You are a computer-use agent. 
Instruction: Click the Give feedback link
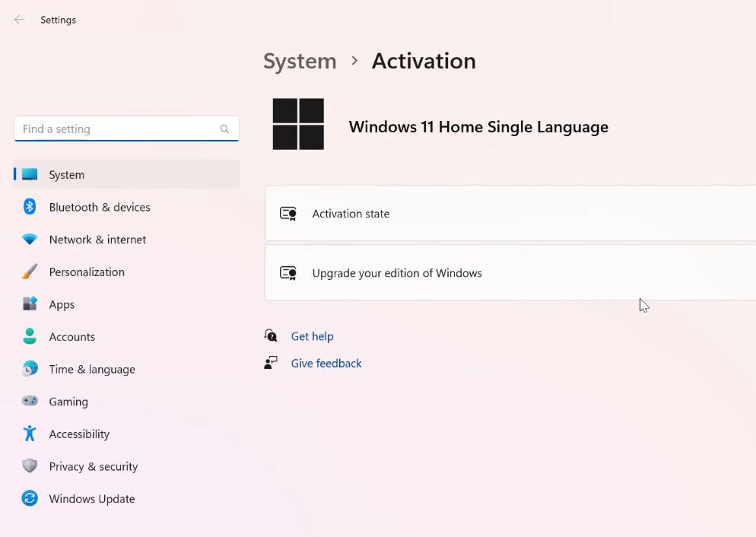[326, 363]
